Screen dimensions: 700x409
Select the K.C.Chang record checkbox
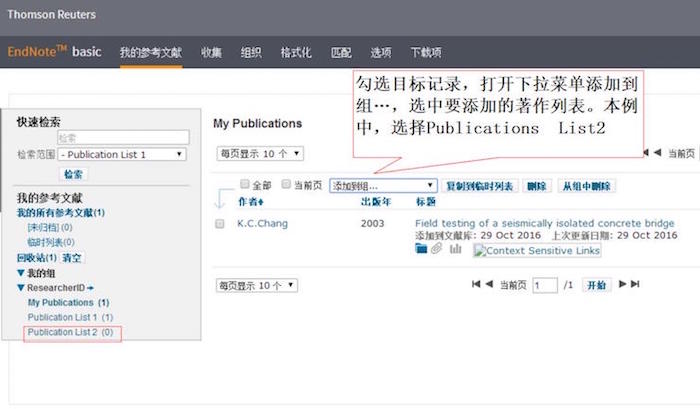tap(220, 224)
